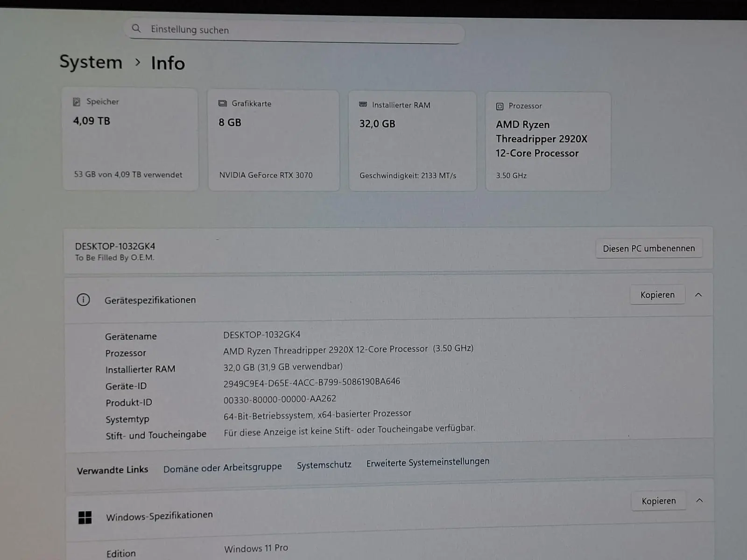Open the AMD Ryzen Threadripper processor card
This screenshot has width=747, height=560.
pyautogui.click(x=548, y=141)
